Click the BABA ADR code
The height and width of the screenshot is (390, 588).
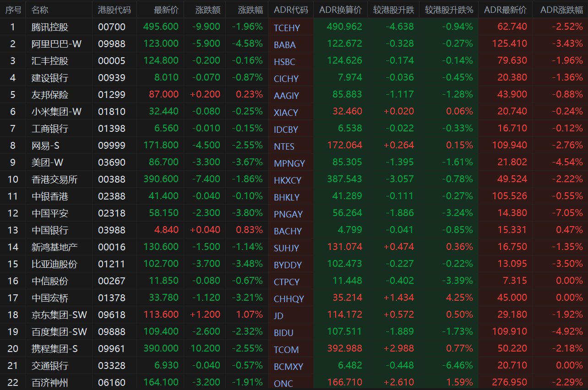284,45
